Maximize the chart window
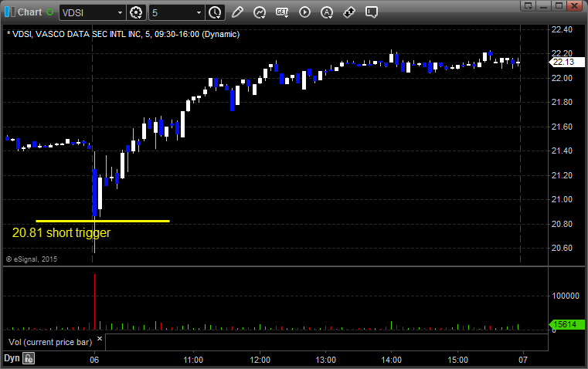Viewport: 588px width, 369px height. click(559, 5)
